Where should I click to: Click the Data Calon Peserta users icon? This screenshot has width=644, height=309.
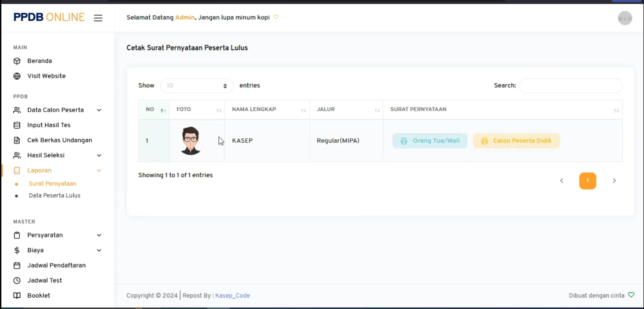pyautogui.click(x=17, y=110)
